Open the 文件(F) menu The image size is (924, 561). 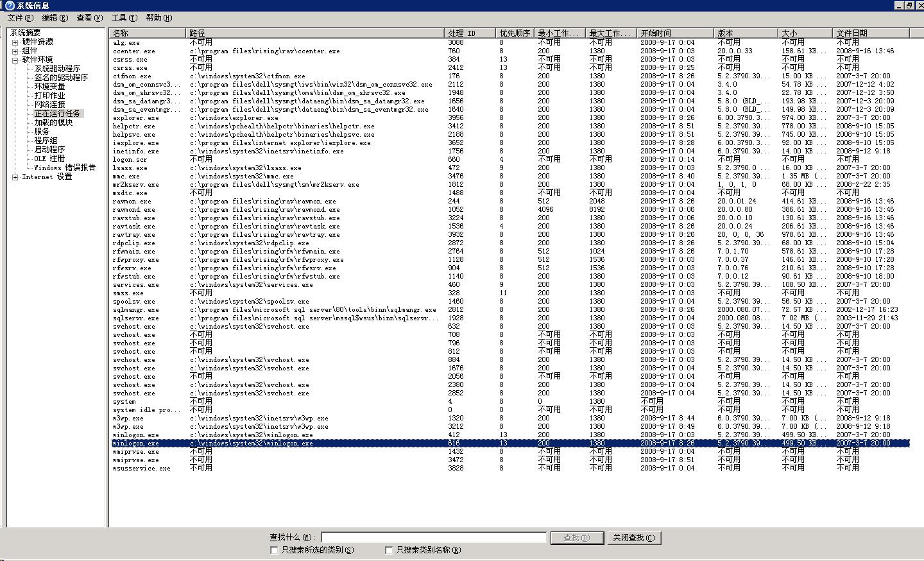[20, 18]
